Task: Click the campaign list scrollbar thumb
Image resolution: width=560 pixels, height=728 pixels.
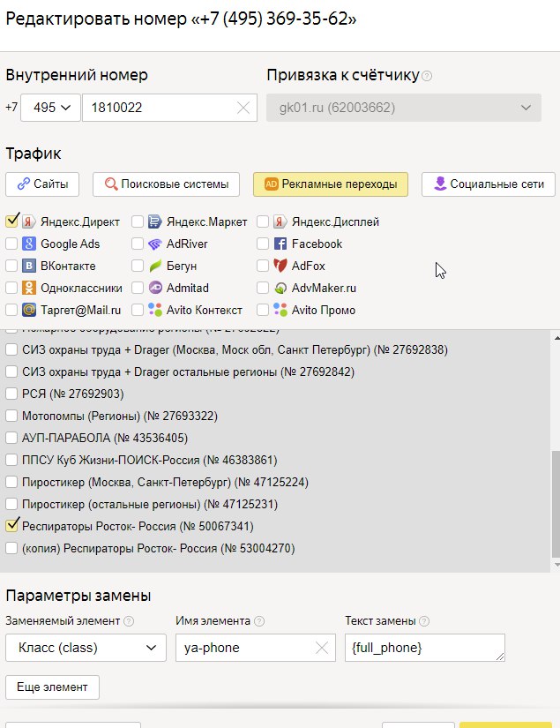Action: pos(556,504)
